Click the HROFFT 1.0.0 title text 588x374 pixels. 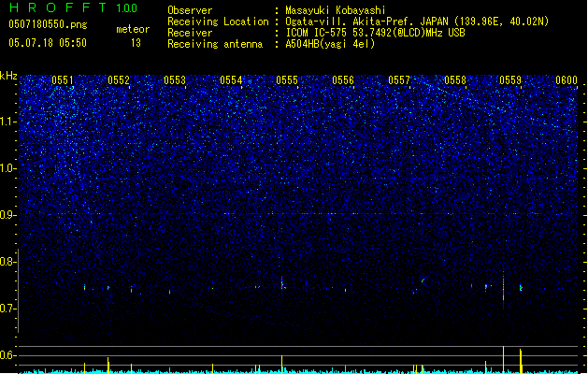tap(74, 7)
